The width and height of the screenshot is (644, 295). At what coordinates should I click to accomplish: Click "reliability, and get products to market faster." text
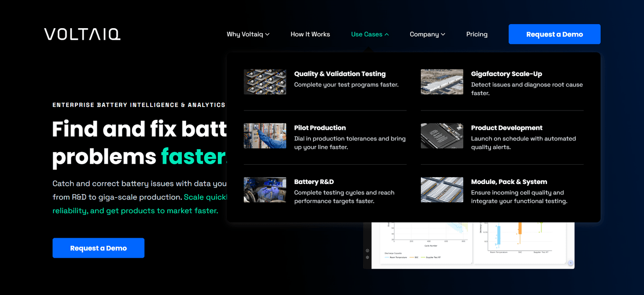135,210
